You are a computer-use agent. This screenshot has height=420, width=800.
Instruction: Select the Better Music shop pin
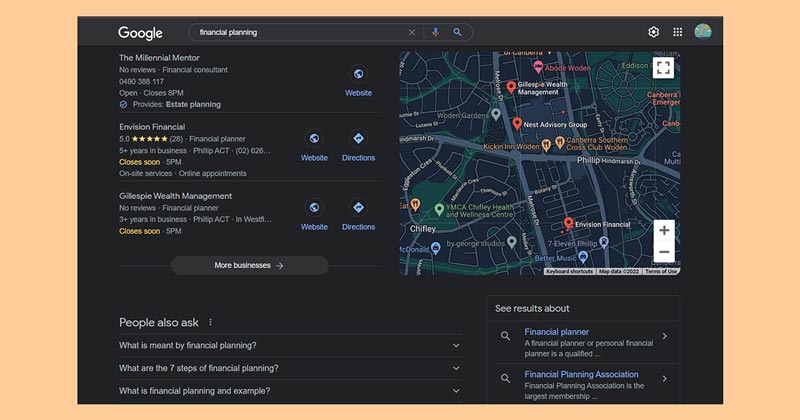[583, 257]
